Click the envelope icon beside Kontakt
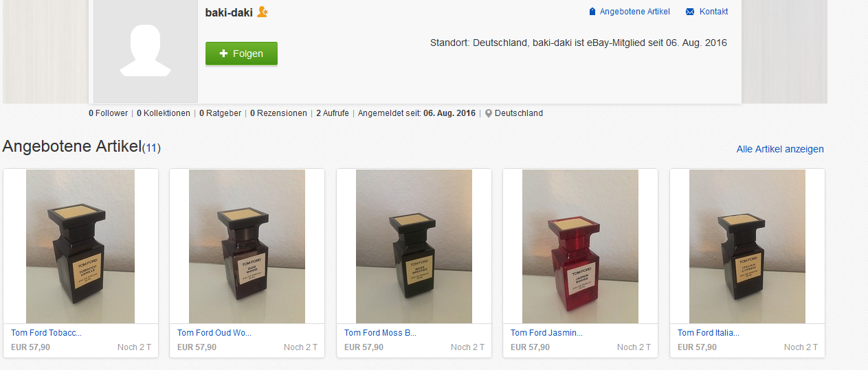This screenshot has width=868, height=370. tap(690, 12)
